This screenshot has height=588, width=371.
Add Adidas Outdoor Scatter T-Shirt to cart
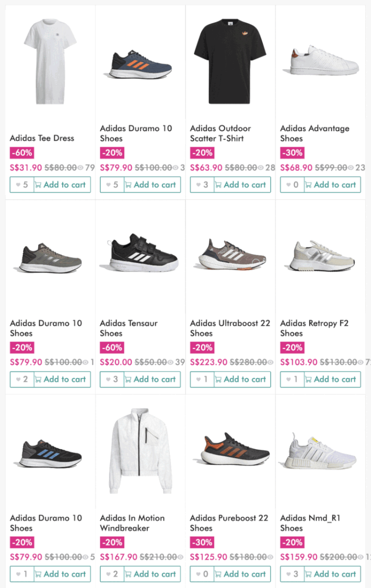pyautogui.click(x=242, y=185)
